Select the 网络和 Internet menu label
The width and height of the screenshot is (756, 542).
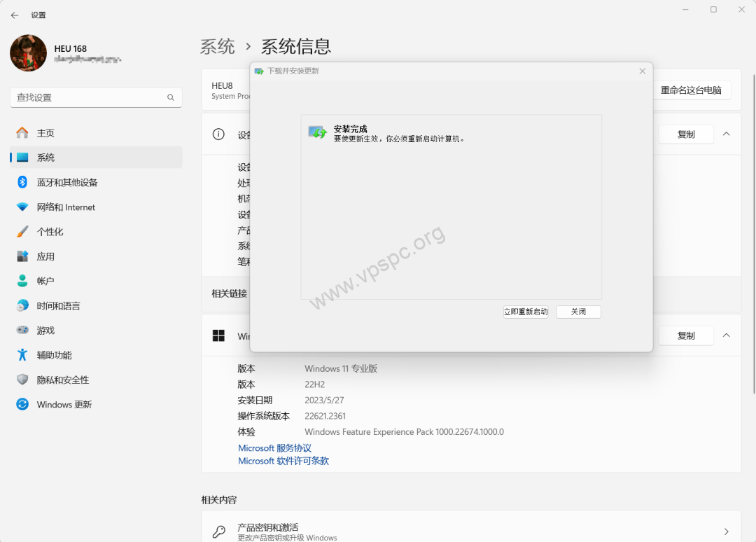66,207
